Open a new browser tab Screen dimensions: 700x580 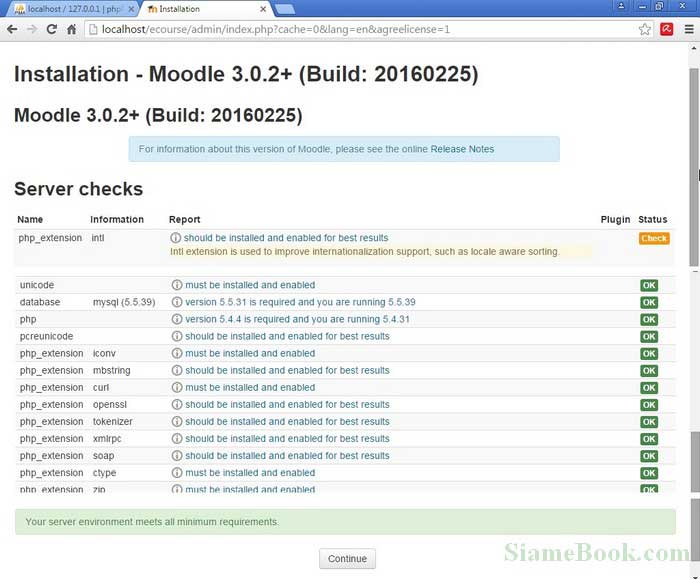[284, 9]
